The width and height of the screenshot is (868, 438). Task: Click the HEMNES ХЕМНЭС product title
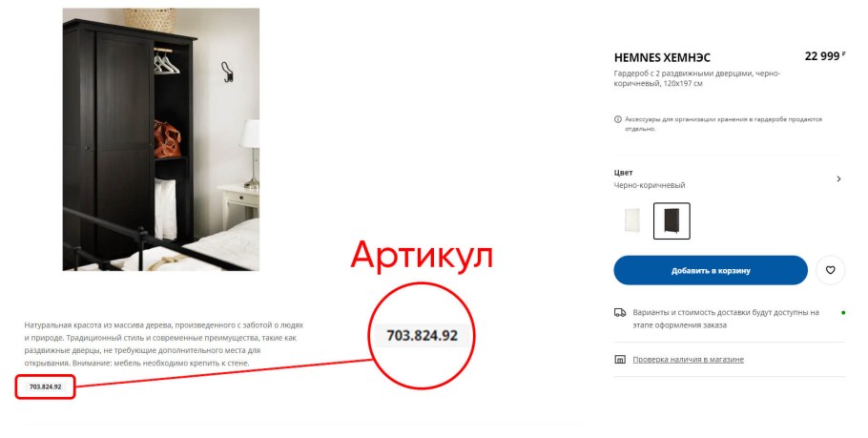coord(662,57)
